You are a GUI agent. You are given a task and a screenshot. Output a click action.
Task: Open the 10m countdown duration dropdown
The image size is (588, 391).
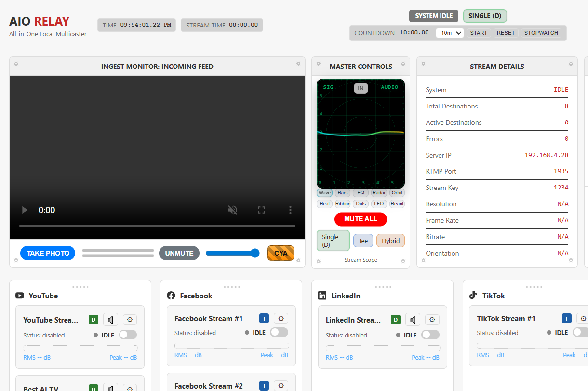(450, 33)
